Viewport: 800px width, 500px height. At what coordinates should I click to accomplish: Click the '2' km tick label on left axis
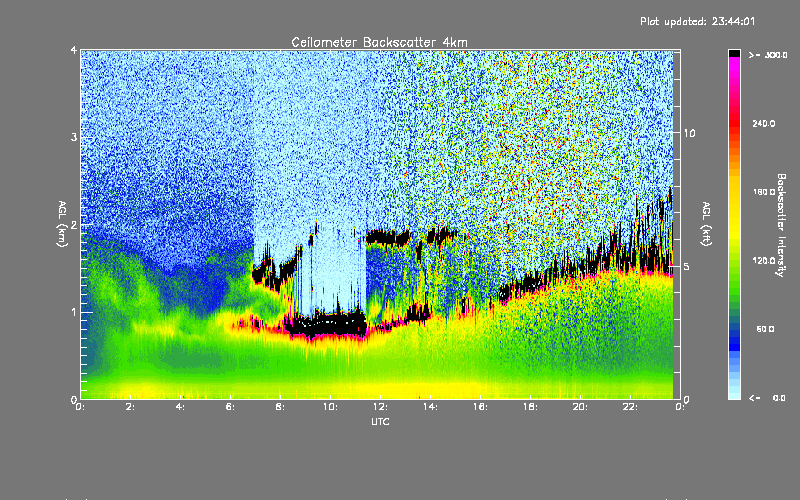(74, 224)
